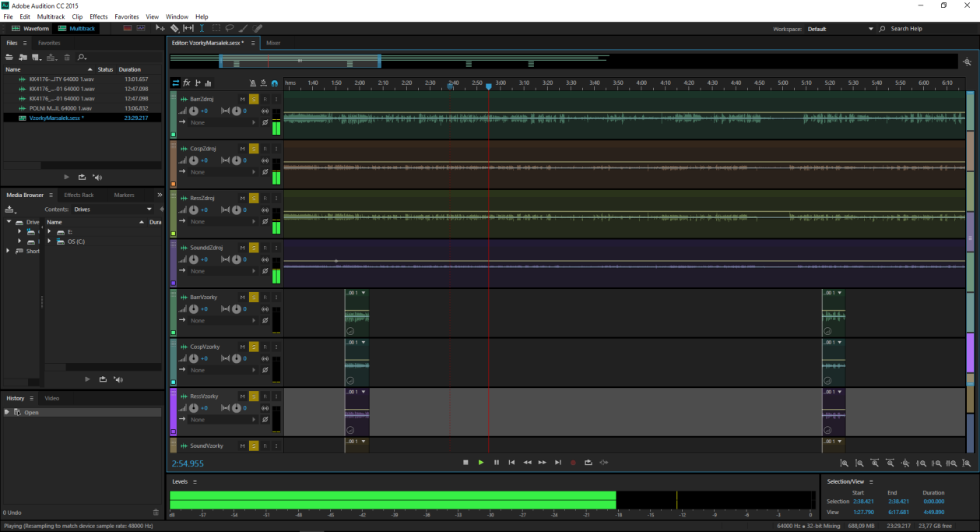Open the Files panel menu icon
The image size is (980, 532).
coord(25,43)
